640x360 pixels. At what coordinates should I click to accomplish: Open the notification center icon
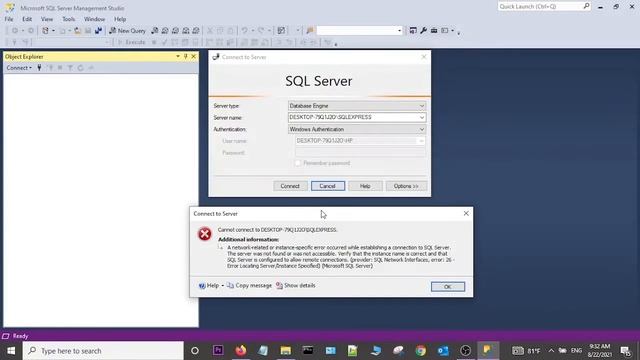[x=626, y=351]
